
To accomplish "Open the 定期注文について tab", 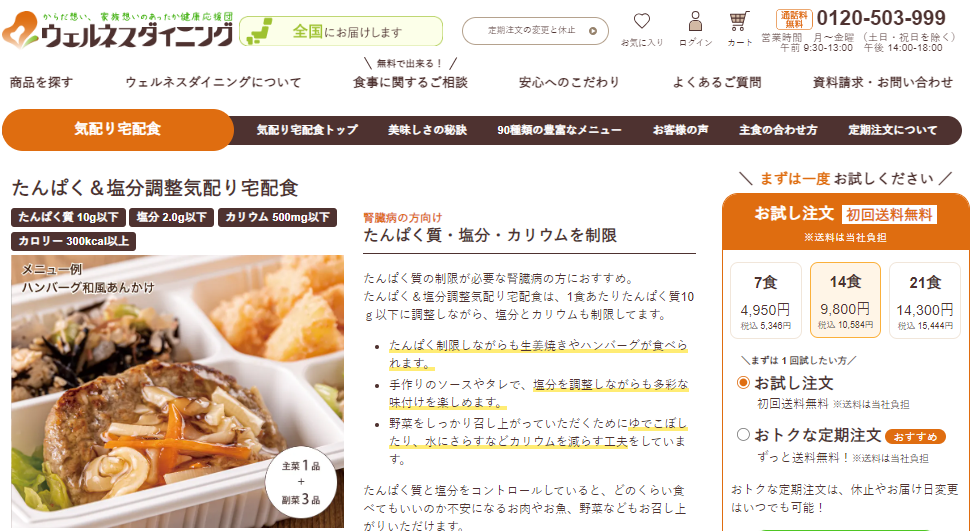I will click(893, 130).
